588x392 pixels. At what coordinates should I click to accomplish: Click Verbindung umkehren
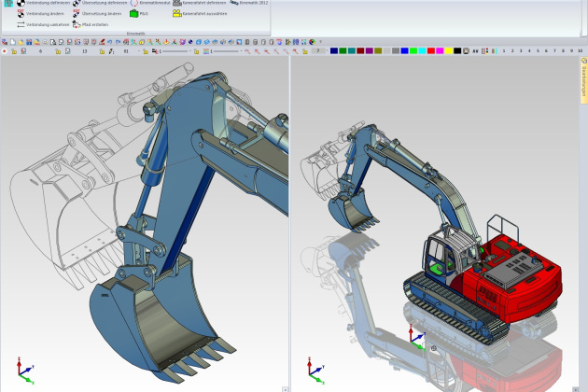click(47, 24)
